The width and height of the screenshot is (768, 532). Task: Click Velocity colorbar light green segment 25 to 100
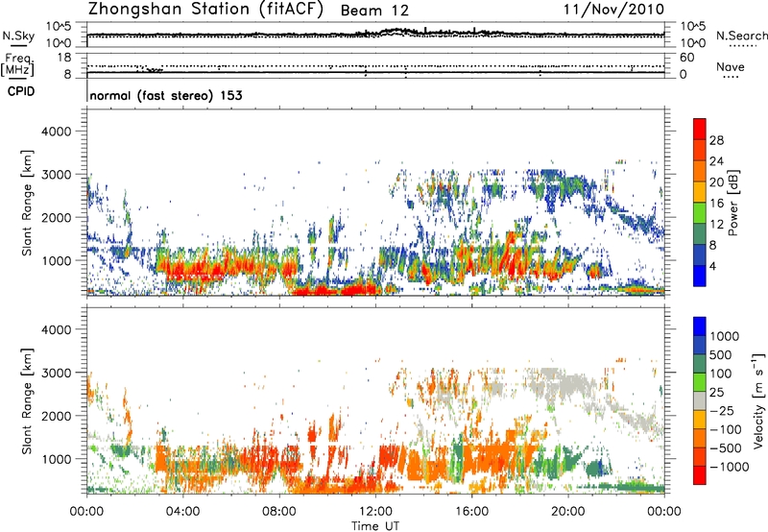[x=700, y=382]
